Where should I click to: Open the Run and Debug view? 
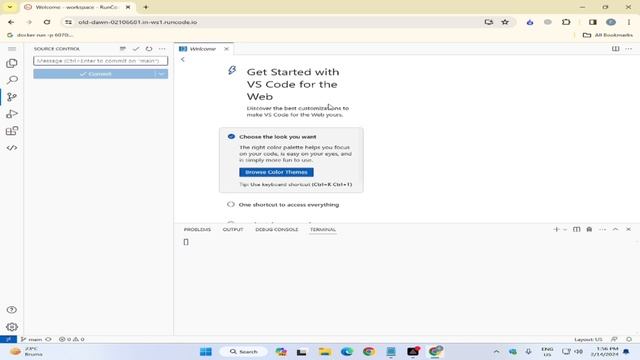[12, 114]
